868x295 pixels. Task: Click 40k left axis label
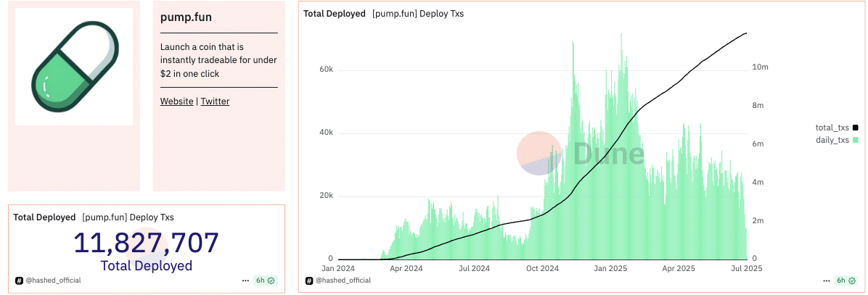pyautogui.click(x=325, y=133)
